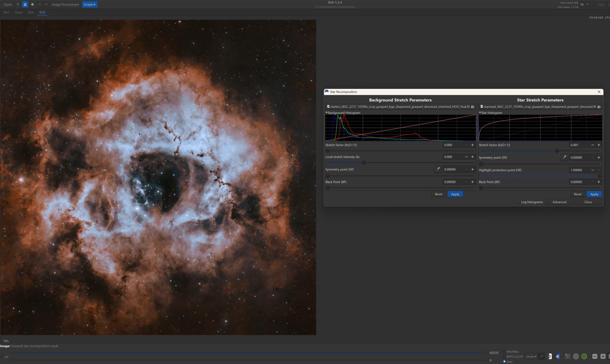Click the zoom in plus icon

click(x=603, y=356)
